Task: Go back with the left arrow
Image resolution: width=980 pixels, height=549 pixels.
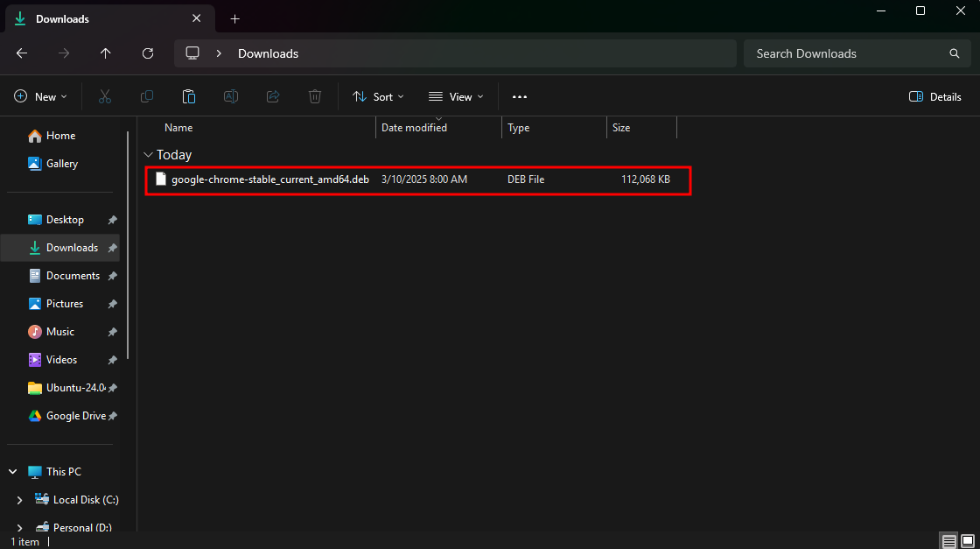Action: point(22,53)
